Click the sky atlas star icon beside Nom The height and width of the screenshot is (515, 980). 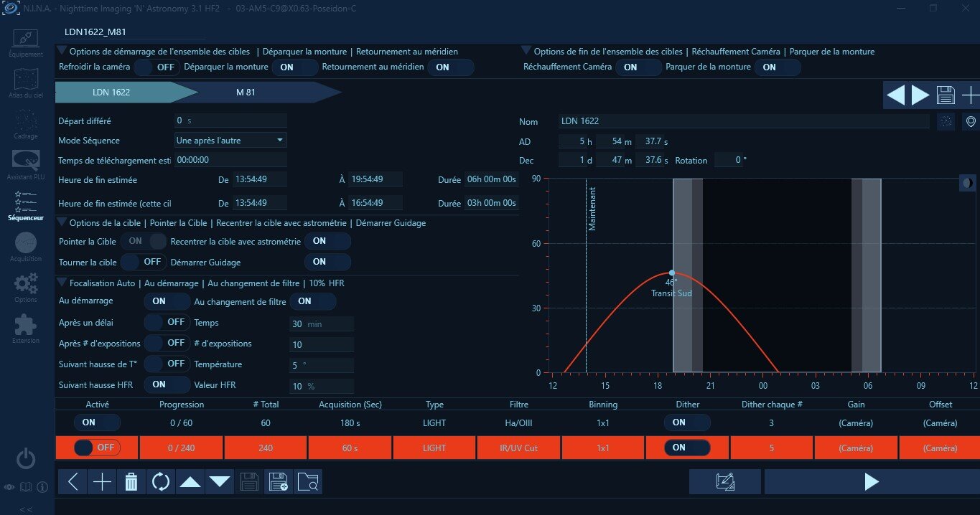(x=946, y=121)
